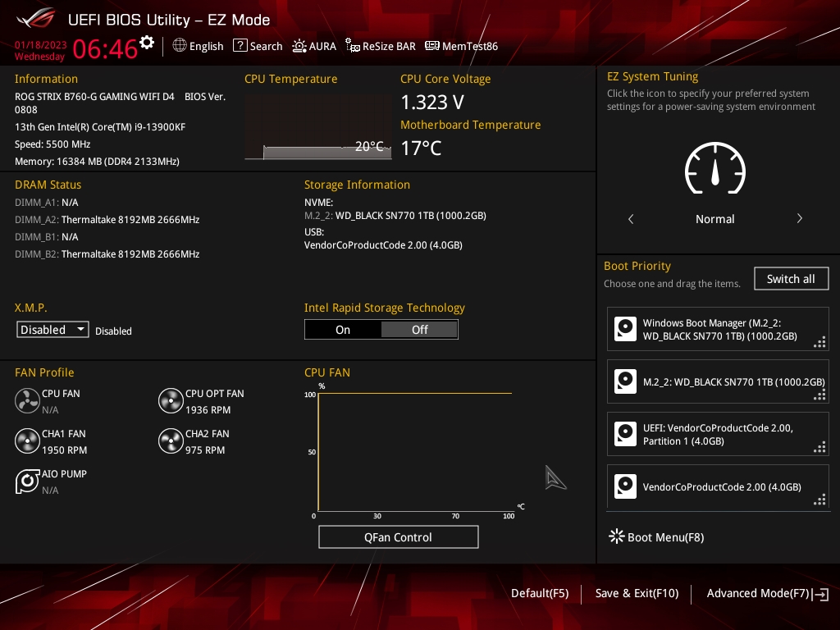The image size is (840, 630).
Task: Click the ROG logo
Action: pos(35,18)
